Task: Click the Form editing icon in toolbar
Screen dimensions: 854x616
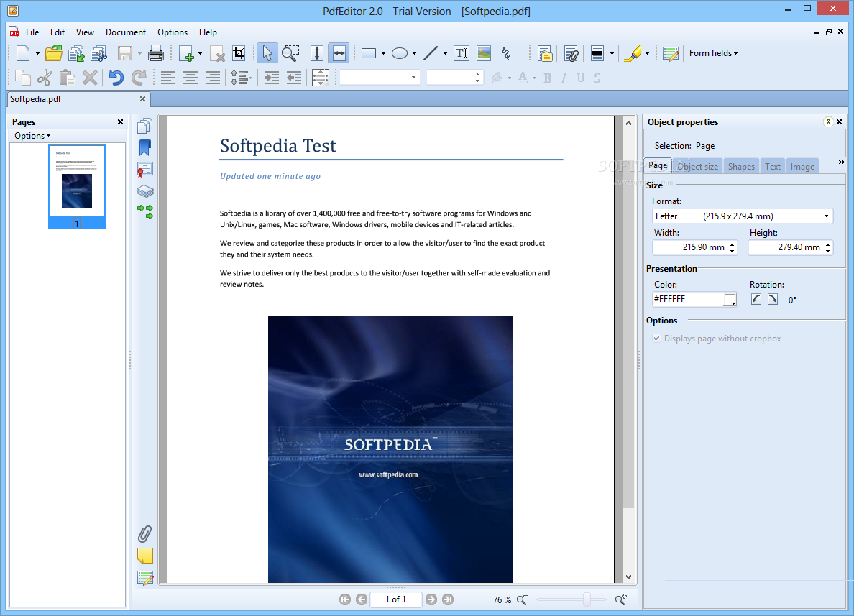Action: [x=671, y=53]
